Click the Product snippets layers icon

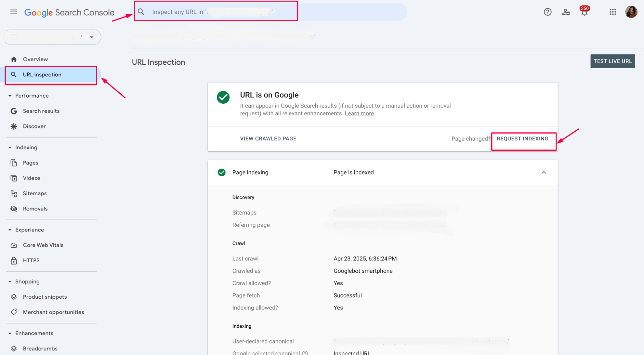click(x=14, y=297)
